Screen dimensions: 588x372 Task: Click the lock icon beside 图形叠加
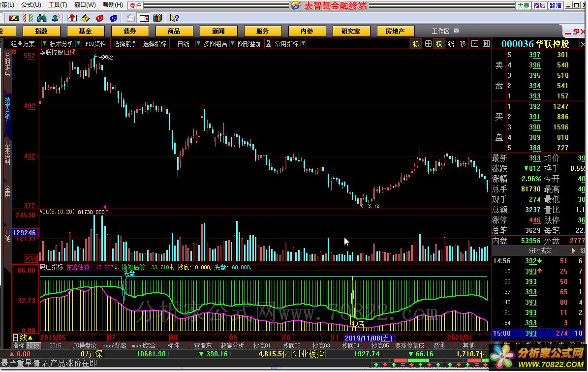click(x=269, y=44)
